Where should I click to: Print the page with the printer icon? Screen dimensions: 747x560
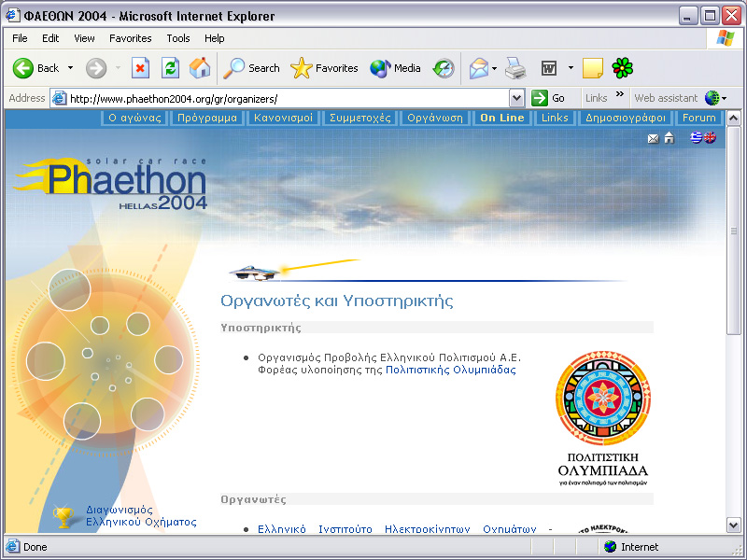pyautogui.click(x=515, y=68)
